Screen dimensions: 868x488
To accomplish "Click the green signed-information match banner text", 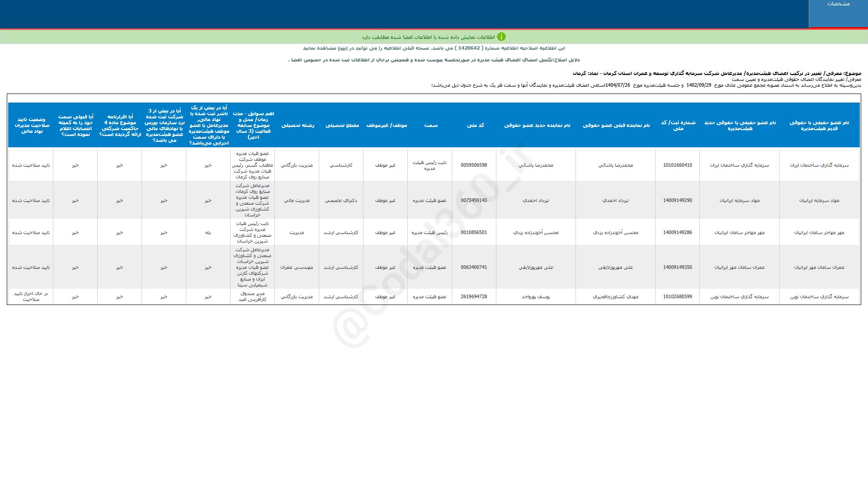I will pos(428,37).
